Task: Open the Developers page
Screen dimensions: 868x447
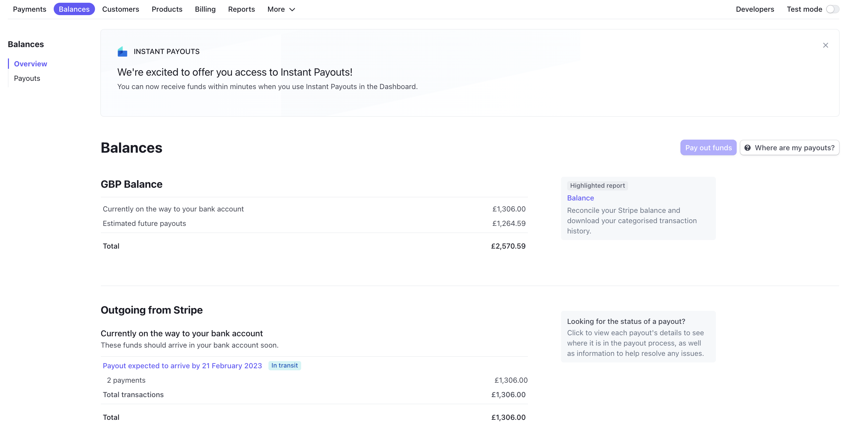Action: [755, 9]
